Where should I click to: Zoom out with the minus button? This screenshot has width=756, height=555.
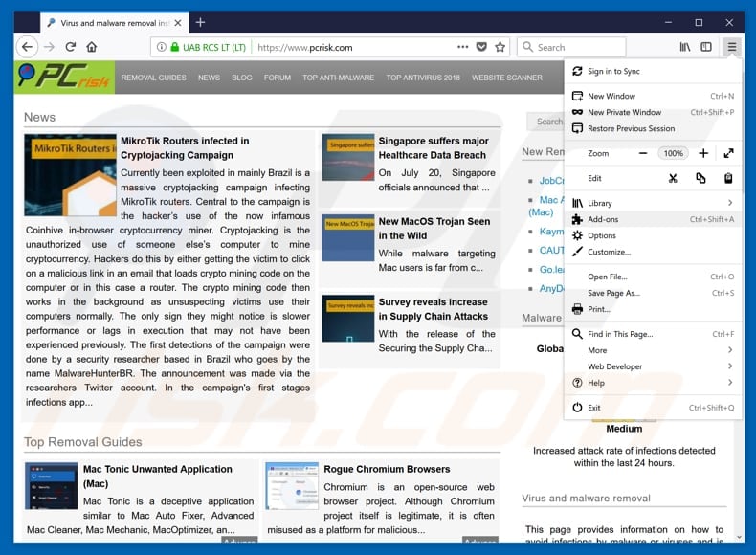pos(643,153)
